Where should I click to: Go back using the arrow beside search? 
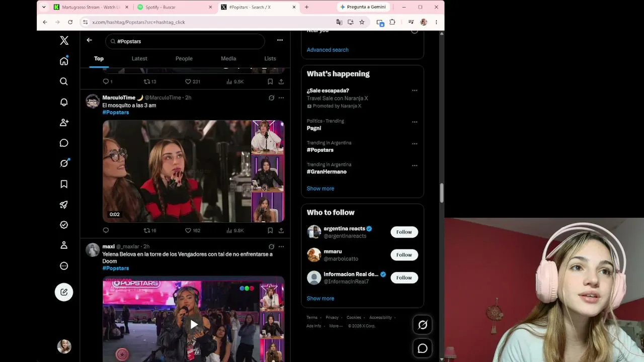pyautogui.click(x=89, y=40)
